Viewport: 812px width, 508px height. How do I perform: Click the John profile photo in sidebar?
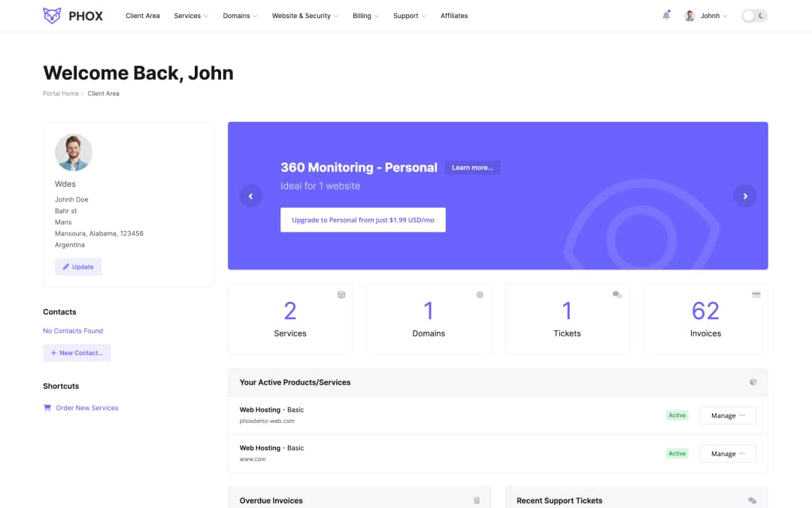click(x=74, y=152)
